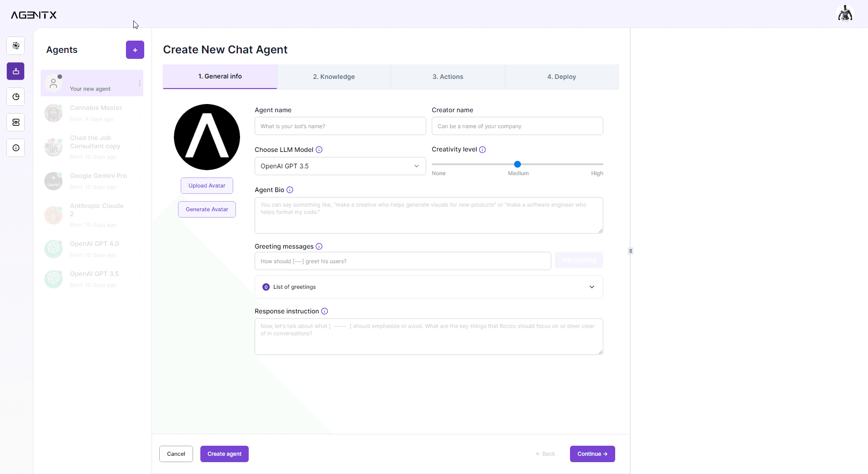Viewport: 868px width, 474px height.
Task: Add a new agent with plus button
Action: click(135, 50)
